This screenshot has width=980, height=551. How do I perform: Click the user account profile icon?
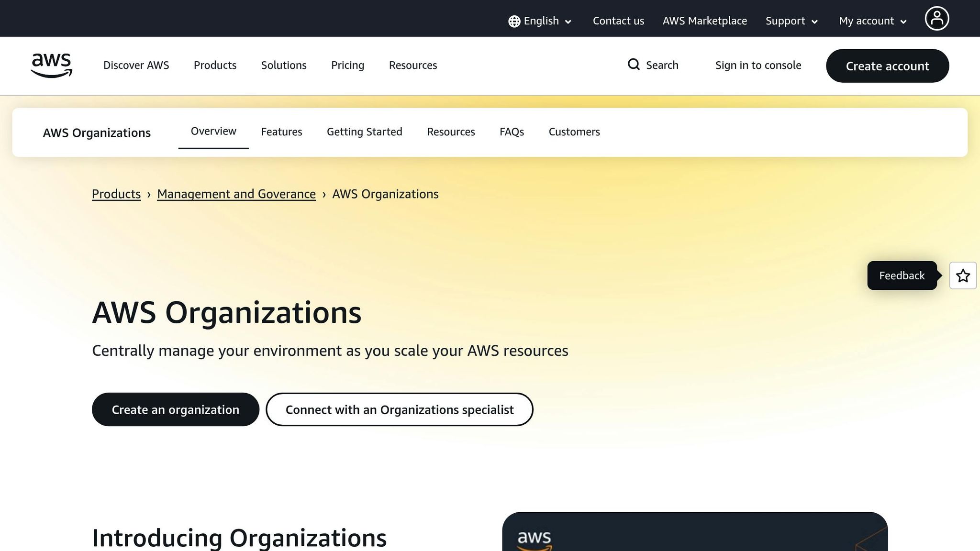click(937, 18)
